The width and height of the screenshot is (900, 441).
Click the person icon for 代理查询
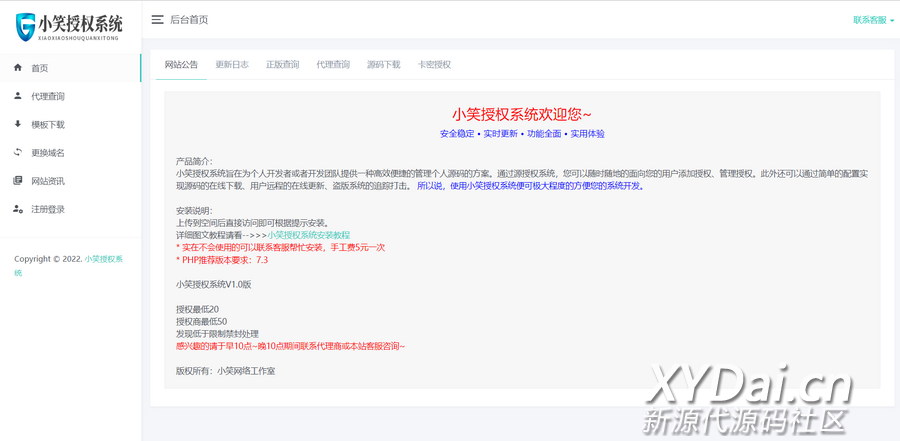pyautogui.click(x=18, y=96)
